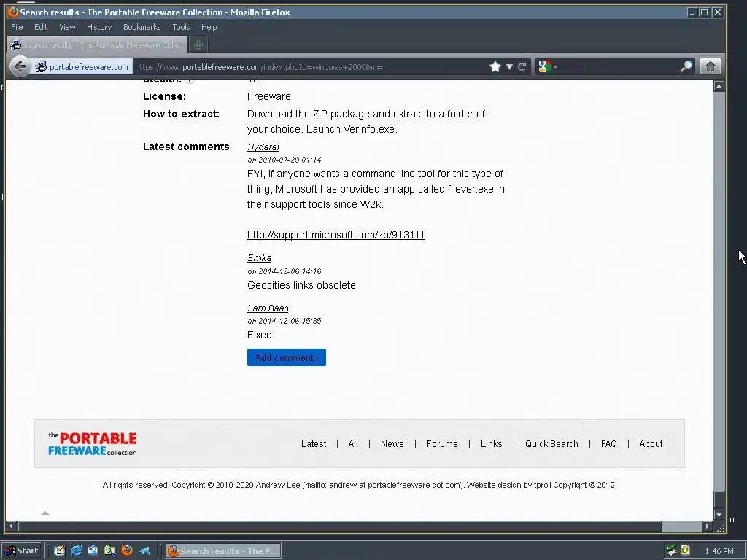Click the Add comment button
Screen dimensions: 747x560
click(x=286, y=357)
